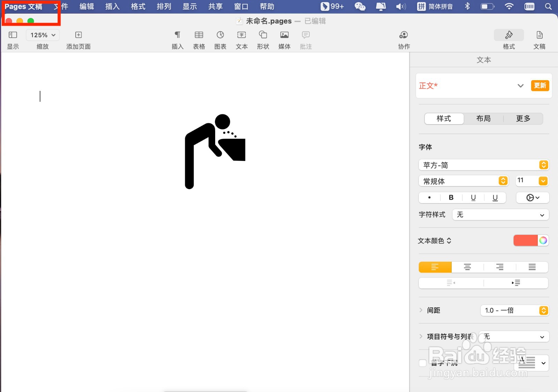
Task: Open the 格式 Format menu in menu bar
Action: tap(138, 6)
